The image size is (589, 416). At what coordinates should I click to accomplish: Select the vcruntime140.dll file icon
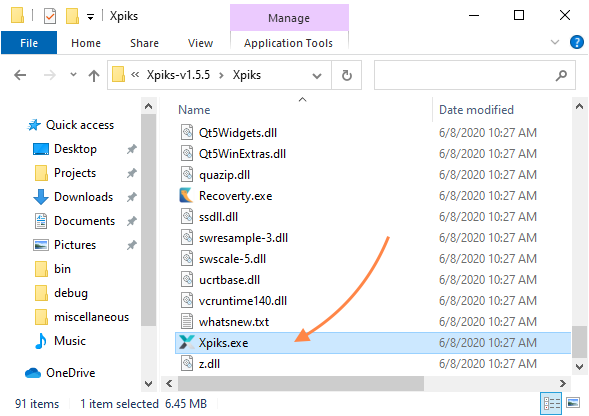pos(187,301)
